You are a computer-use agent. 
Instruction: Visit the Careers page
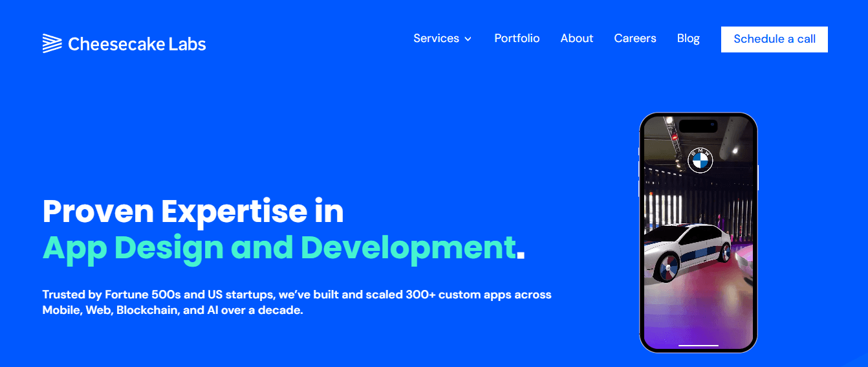click(635, 38)
